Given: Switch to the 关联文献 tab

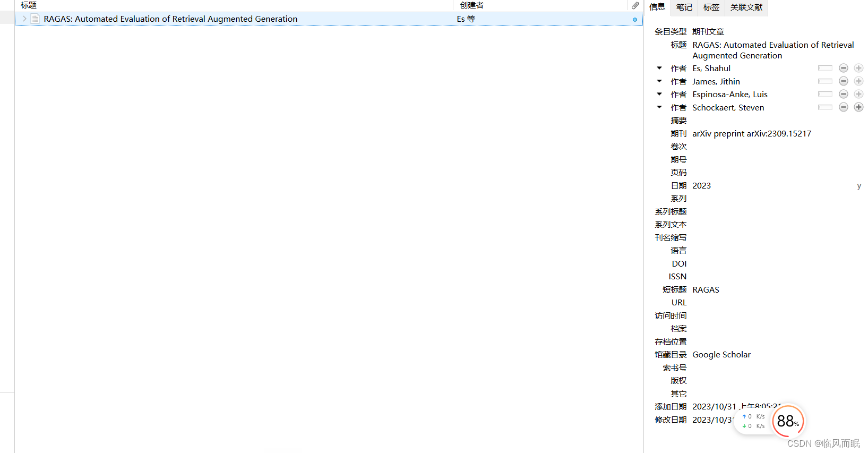Looking at the screenshot, I should pyautogui.click(x=746, y=7).
